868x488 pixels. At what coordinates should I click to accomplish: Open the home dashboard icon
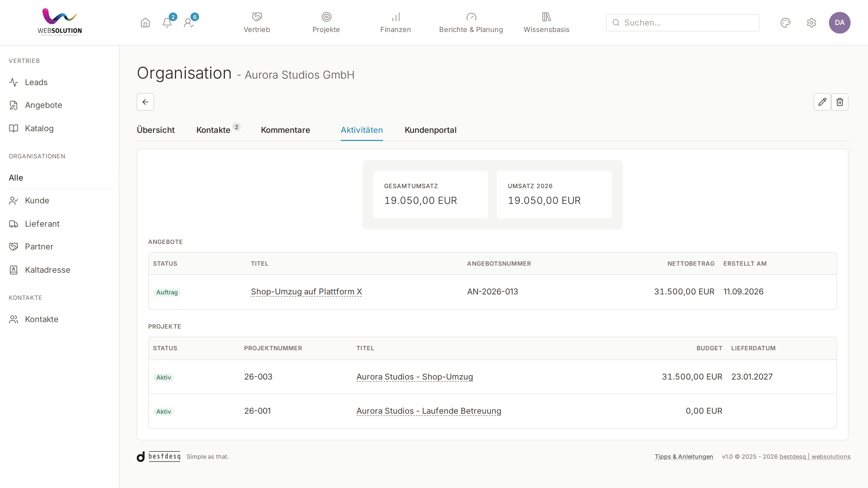[145, 23]
